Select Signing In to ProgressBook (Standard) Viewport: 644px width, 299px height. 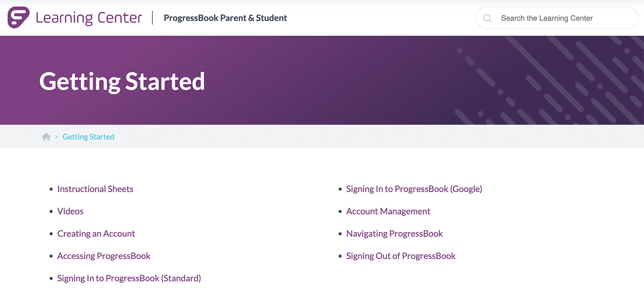(129, 278)
